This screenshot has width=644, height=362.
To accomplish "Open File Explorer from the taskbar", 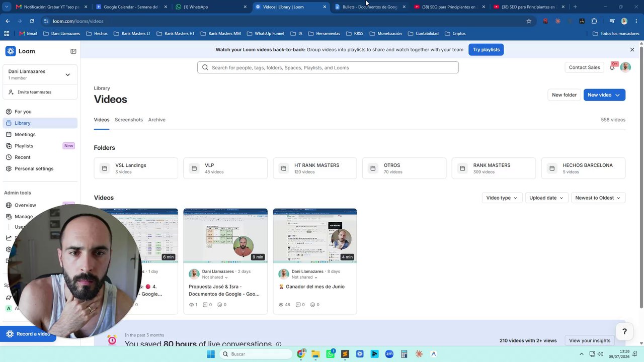I will [315, 354].
